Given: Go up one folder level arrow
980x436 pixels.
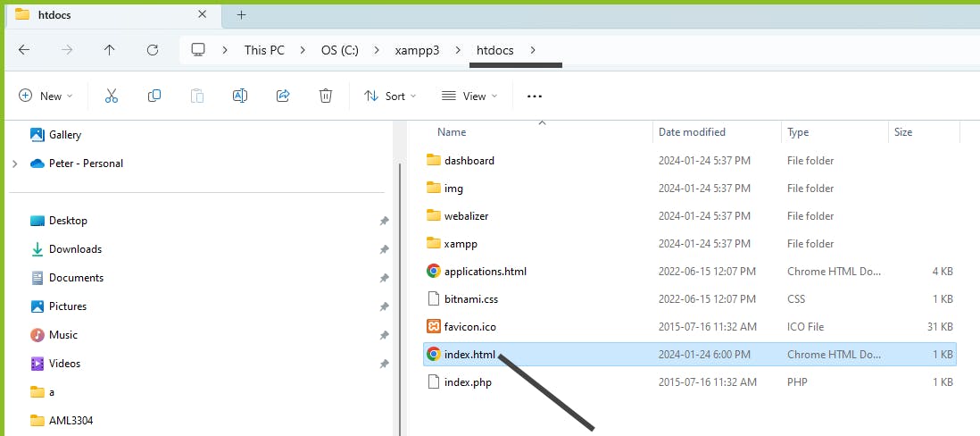Looking at the screenshot, I should (110, 50).
